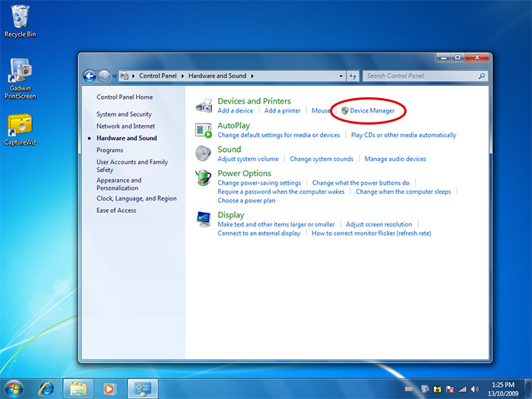Screen dimensions: 532x399
Task: Open the Action Center flag tray icon
Action: 450,389
